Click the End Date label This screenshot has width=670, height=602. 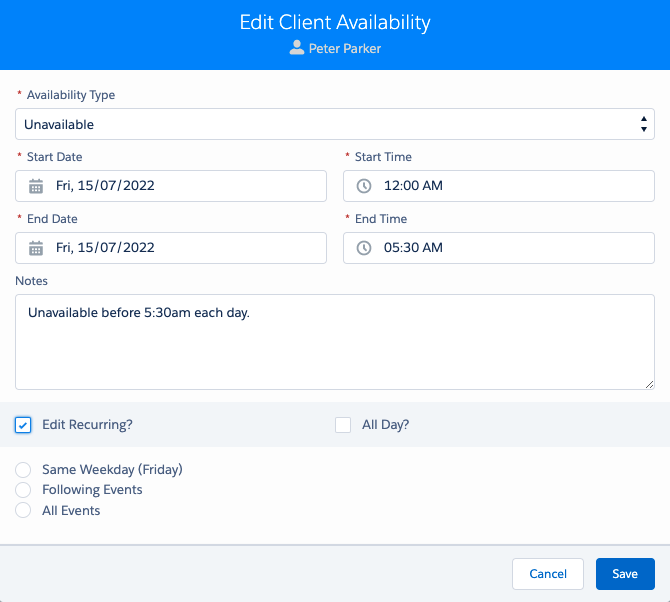point(52,219)
